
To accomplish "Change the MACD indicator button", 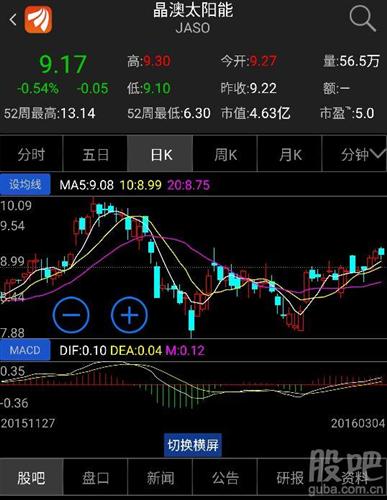I will click(25, 350).
